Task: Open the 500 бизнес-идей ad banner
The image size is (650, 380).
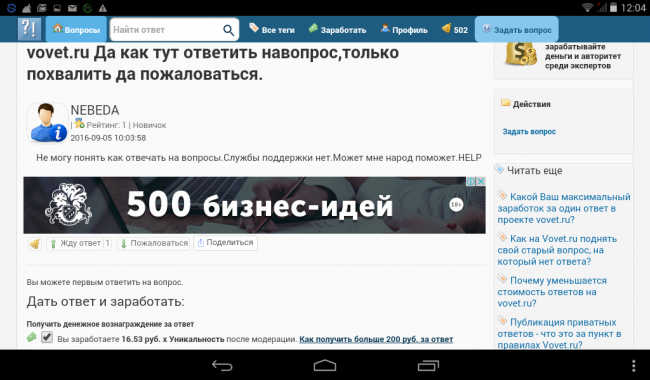Action: pyautogui.click(x=254, y=205)
